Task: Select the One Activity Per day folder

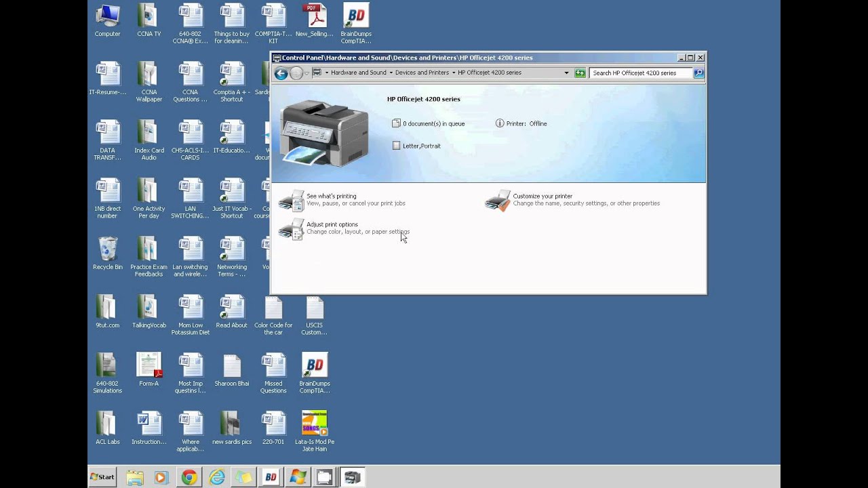Action: tap(149, 199)
